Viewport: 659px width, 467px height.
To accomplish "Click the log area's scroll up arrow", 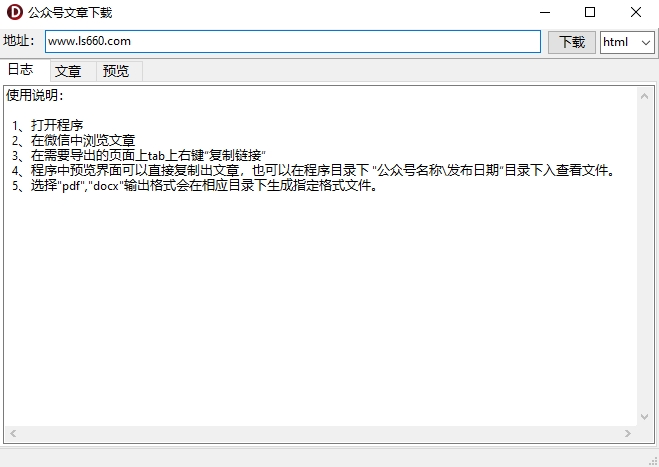I will 645,95.
